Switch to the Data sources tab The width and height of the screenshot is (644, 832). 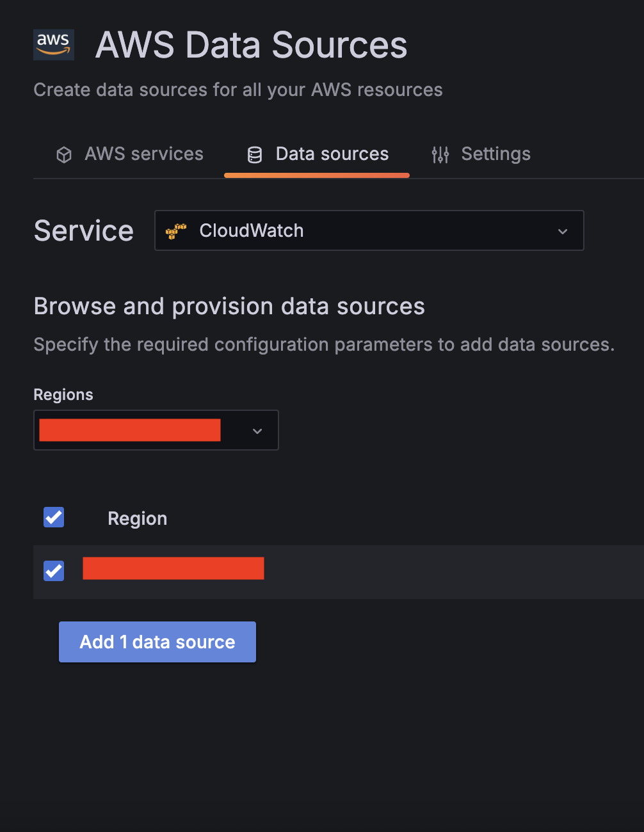[x=318, y=154]
